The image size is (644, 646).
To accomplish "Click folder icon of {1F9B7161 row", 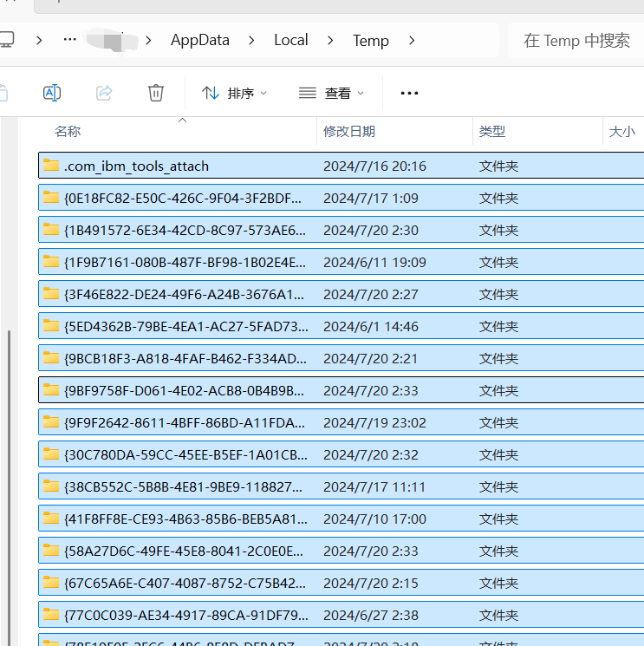I will [x=51, y=261].
